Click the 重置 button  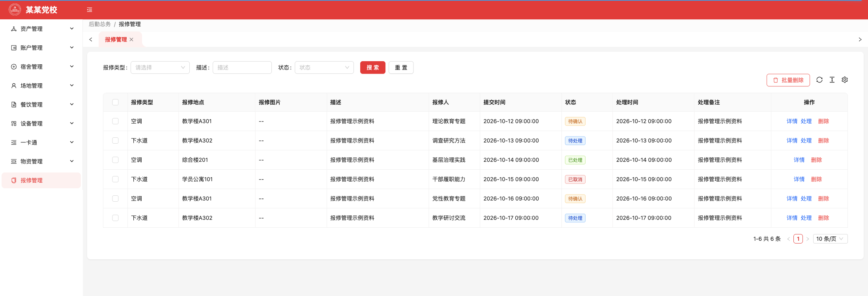401,67
